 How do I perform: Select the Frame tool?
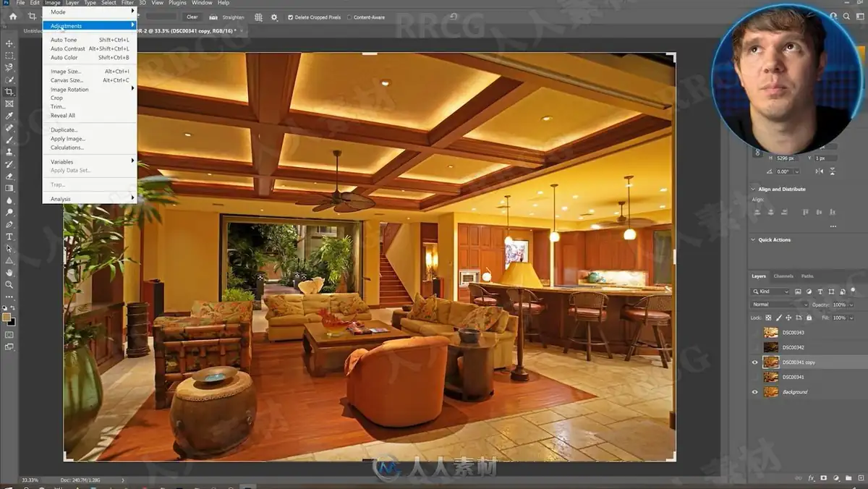(9, 103)
